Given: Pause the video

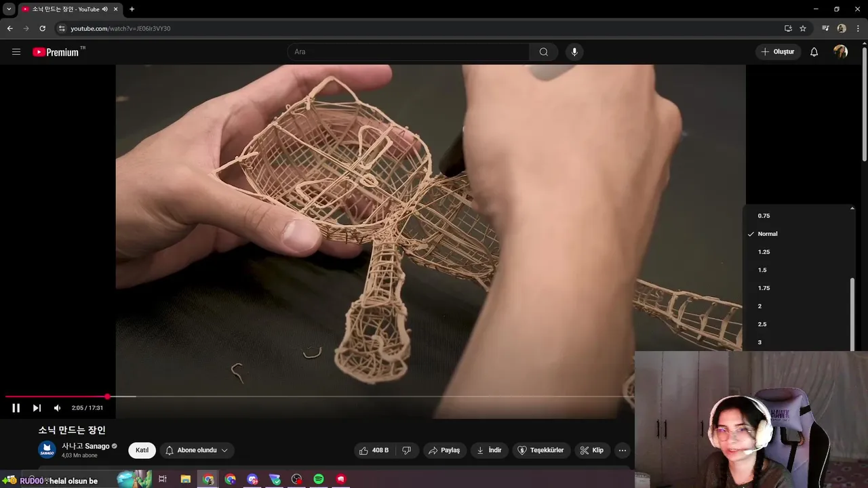Looking at the screenshot, I should [x=16, y=408].
